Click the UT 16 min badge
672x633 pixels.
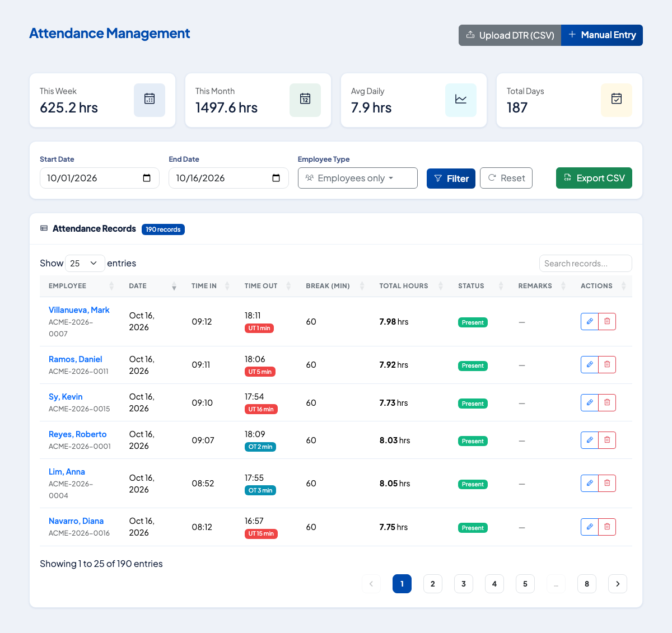pos(261,409)
